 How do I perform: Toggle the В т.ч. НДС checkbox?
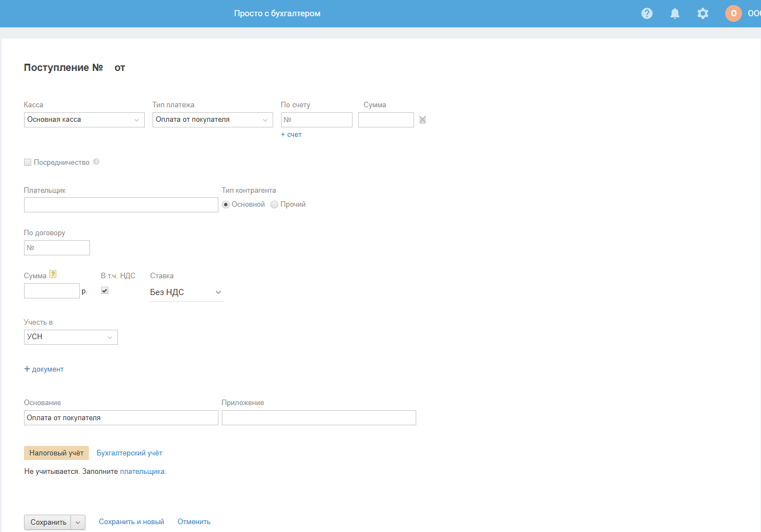[104, 291]
